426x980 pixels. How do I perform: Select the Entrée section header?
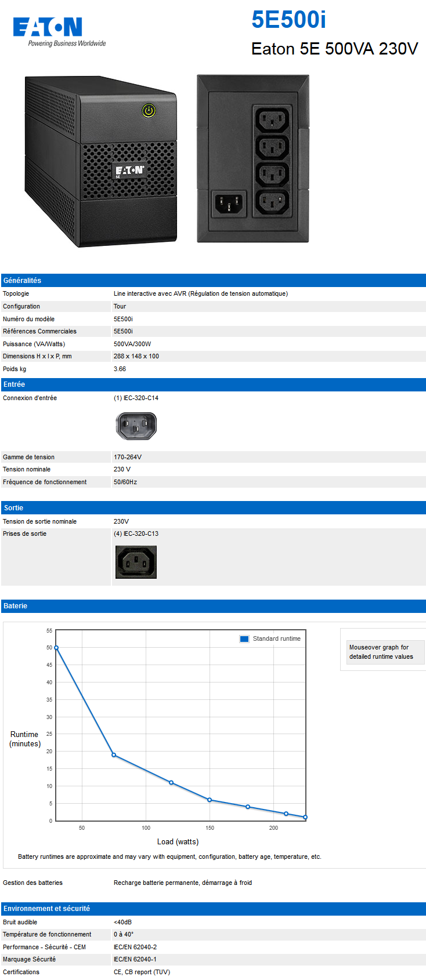pos(214,384)
